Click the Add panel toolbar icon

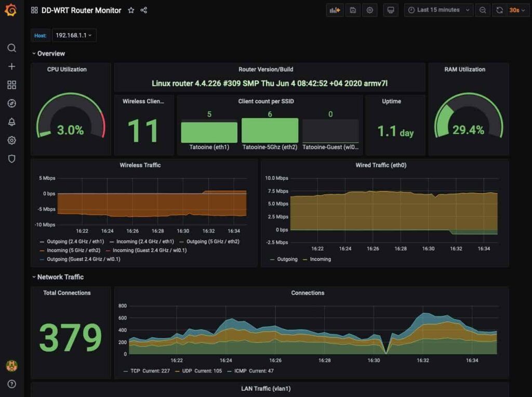pos(335,10)
